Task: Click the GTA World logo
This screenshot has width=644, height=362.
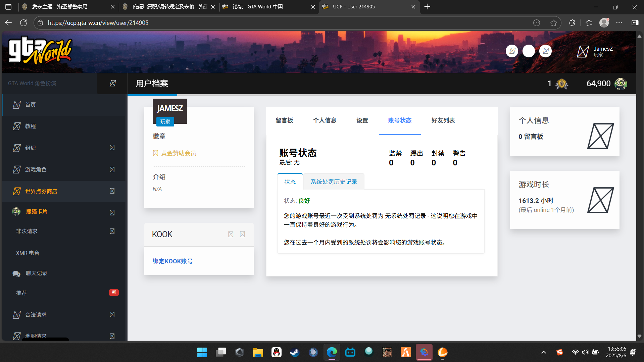Action: pyautogui.click(x=40, y=51)
